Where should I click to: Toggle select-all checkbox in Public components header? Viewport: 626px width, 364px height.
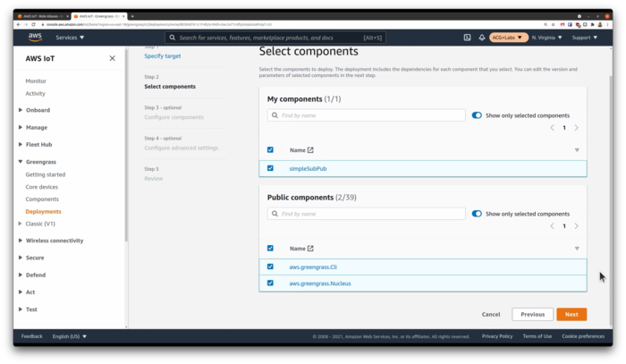[270, 248]
